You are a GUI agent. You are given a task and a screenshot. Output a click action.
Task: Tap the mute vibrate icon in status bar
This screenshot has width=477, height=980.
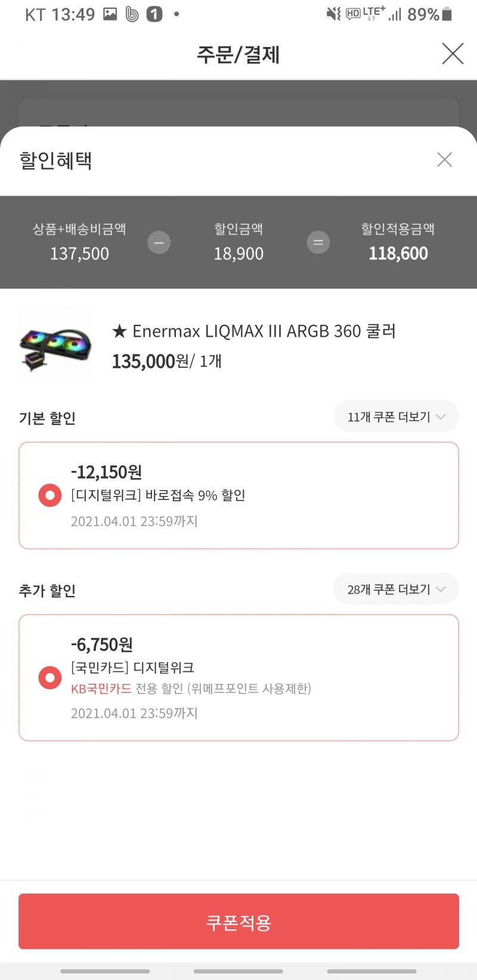(333, 14)
